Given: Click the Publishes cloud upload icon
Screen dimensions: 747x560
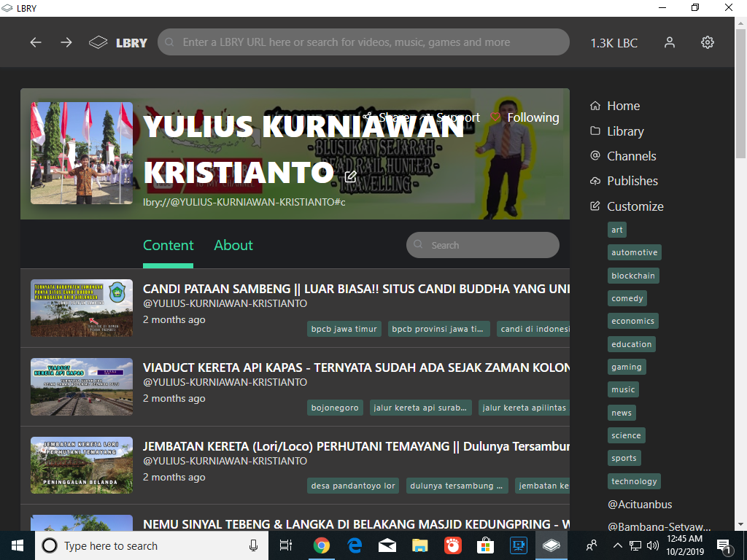Looking at the screenshot, I should click(x=595, y=181).
